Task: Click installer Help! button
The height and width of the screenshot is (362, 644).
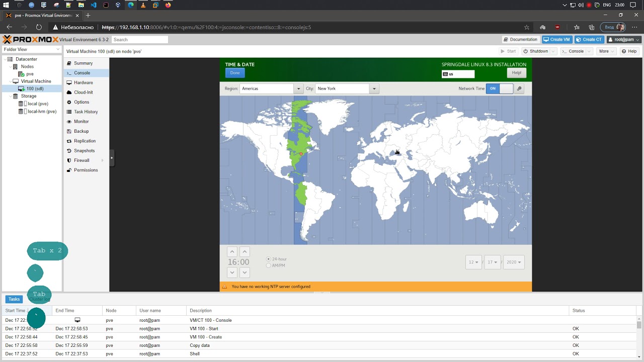Action: point(517,73)
